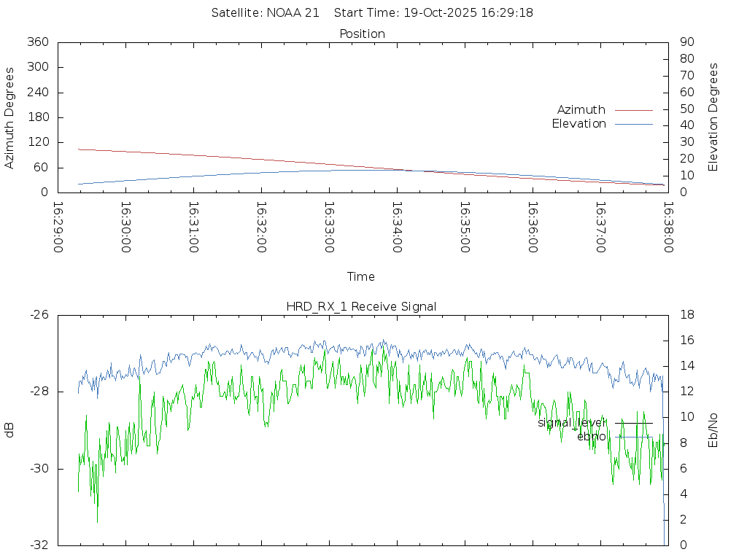The height and width of the screenshot is (560, 747).
Task: Click the Position chart title
Action: 362,34
